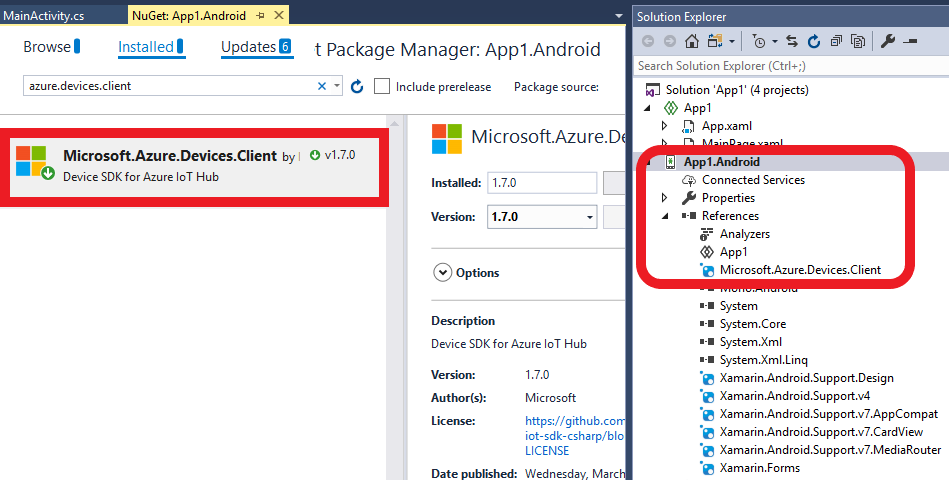Click the Forward arrow in Solution Explorer toolbar
949x480 pixels.
point(669,41)
